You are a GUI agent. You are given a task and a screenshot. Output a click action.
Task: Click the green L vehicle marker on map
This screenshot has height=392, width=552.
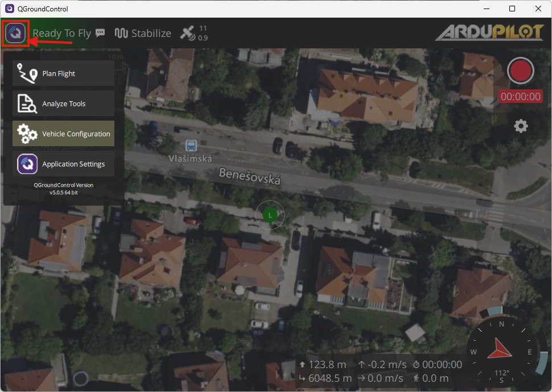(x=270, y=214)
